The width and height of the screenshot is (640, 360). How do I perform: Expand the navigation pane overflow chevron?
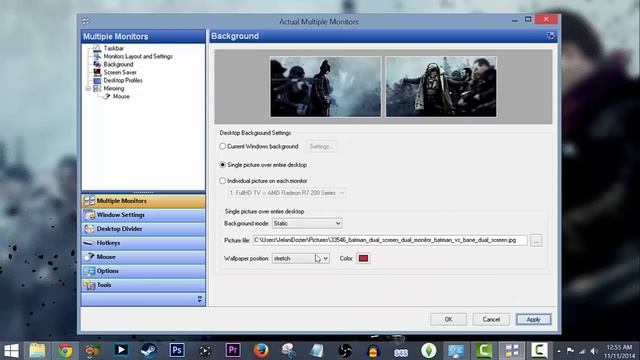pos(200,299)
